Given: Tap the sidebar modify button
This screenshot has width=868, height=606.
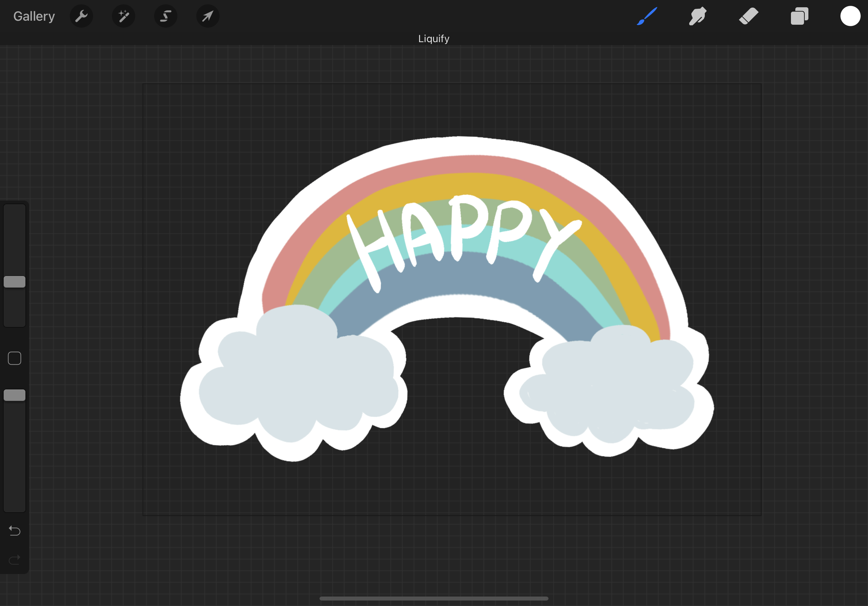Looking at the screenshot, I should [x=15, y=358].
